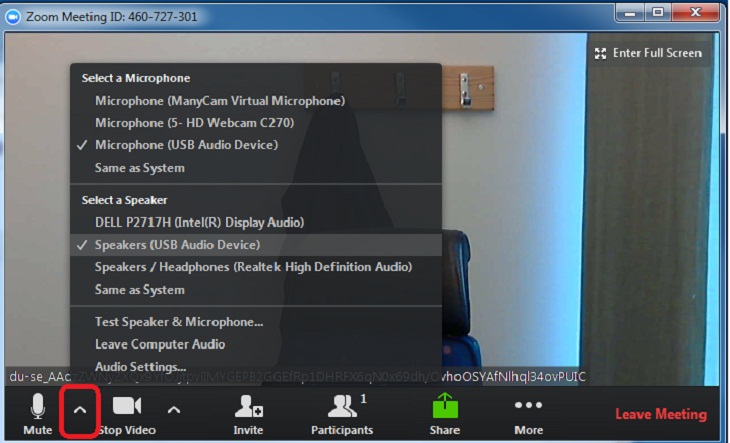Screen dimensions: 730x443
Task: Open Test Speaker & Microphone...
Action: pos(179,322)
